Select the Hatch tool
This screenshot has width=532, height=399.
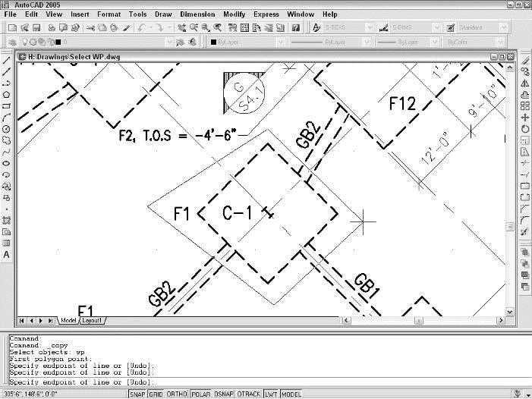6,220
